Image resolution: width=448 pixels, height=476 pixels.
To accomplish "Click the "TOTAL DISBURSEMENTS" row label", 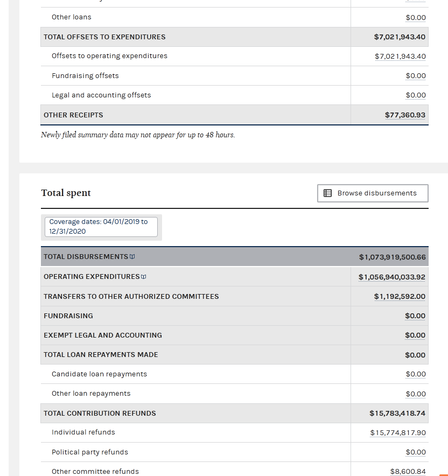I will (x=86, y=257).
